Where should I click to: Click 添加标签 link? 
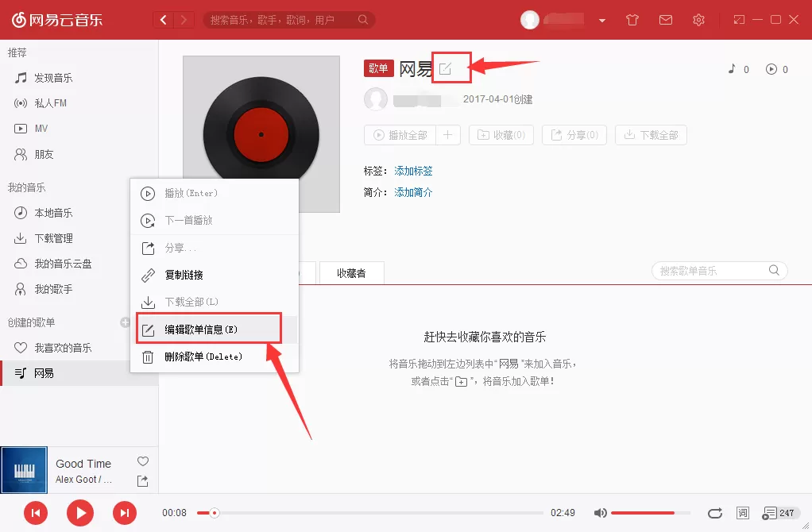point(413,171)
